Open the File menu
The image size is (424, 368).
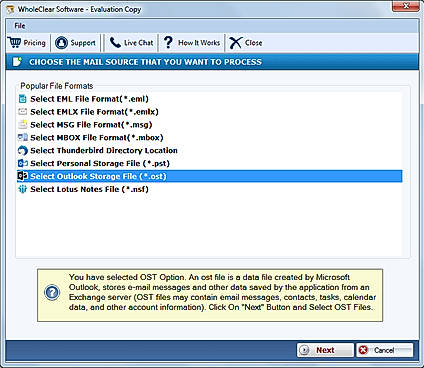(20, 26)
